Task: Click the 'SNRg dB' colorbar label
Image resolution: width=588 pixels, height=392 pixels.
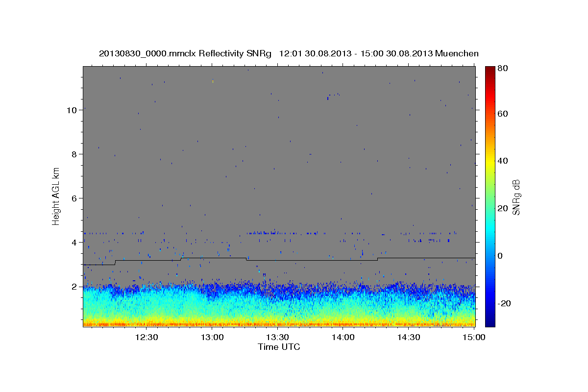Action: point(516,197)
